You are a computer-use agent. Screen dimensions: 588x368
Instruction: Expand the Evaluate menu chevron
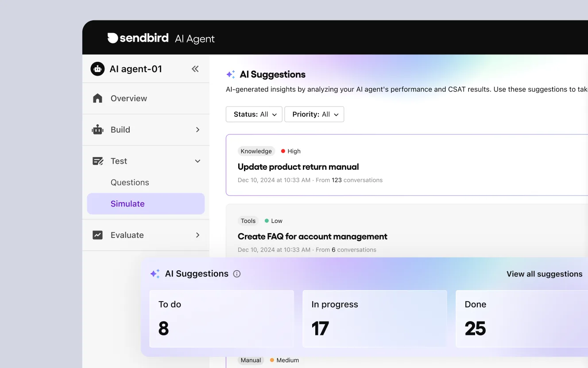[x=197, y=235]
